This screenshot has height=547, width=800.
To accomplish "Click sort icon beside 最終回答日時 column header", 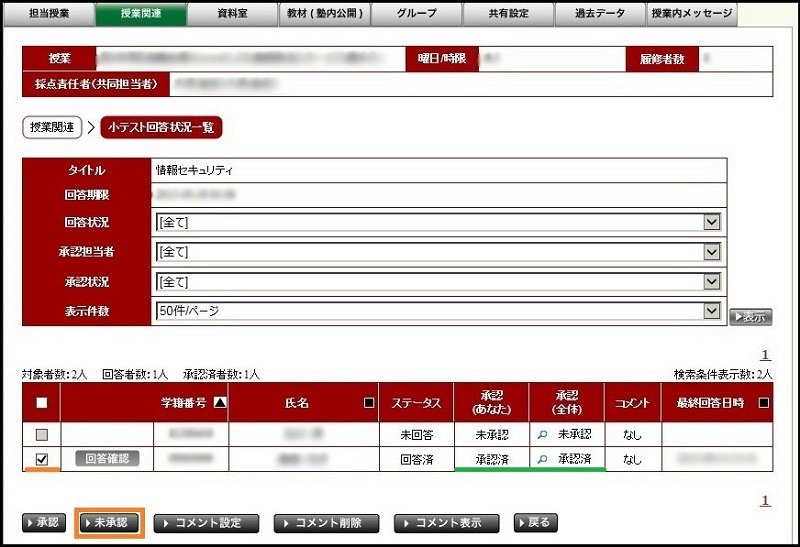I will pyautogui.click(x=765, y=402).
